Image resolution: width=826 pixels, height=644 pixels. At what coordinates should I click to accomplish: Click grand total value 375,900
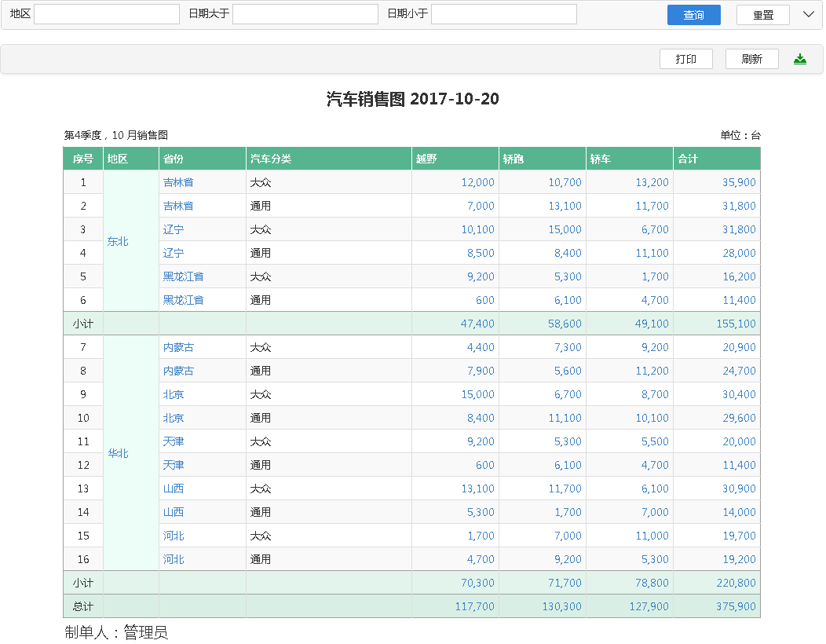pyautogui.click(x=736, y=606)
